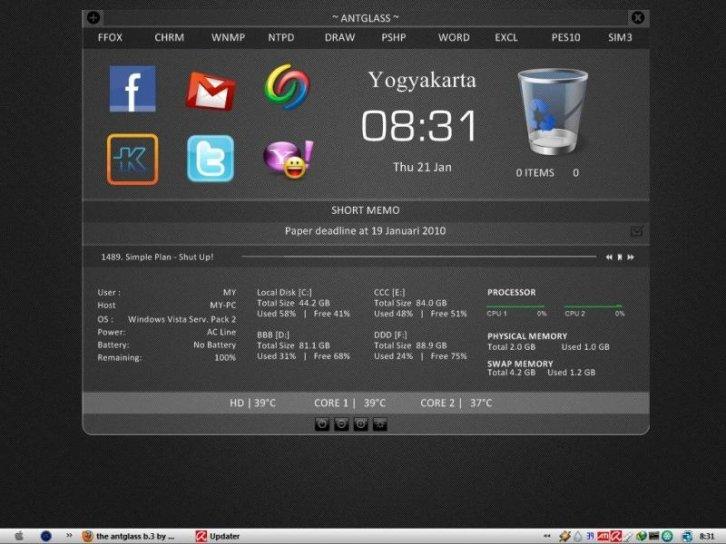Open the Apple-logo start button on taskbar
This screenshot has width=726, height=544.
pyautogui.click(x=19, y=536)
